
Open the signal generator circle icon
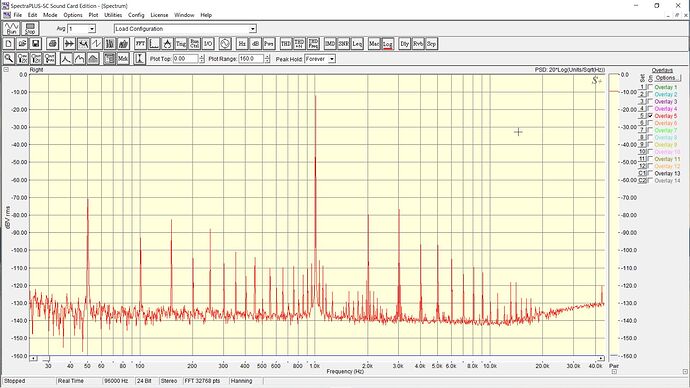(225, 44)
